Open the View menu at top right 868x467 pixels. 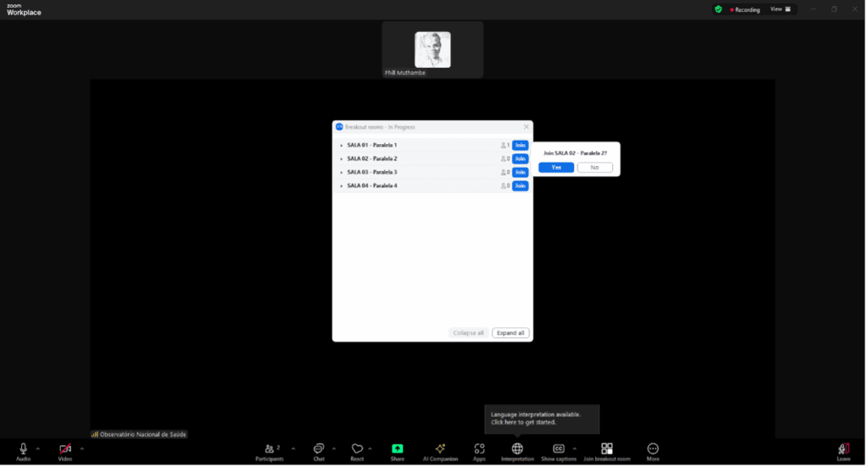click(x=780, y=9)
